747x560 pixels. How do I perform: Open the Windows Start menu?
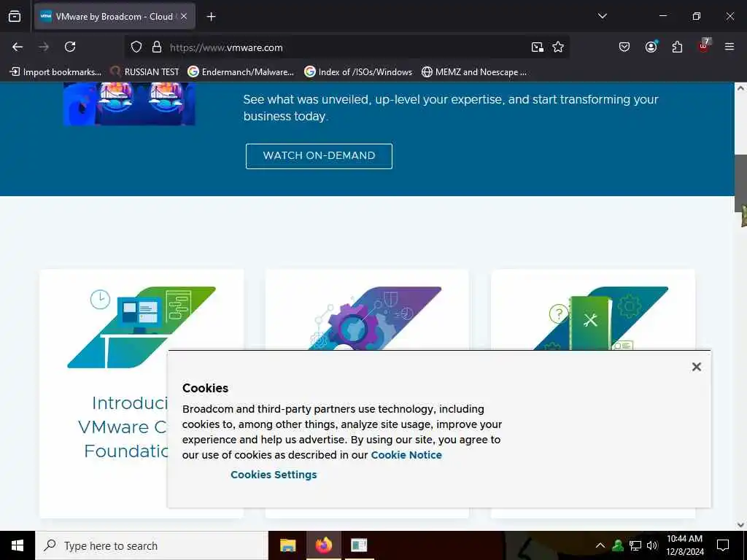click(x=18, y=545)
